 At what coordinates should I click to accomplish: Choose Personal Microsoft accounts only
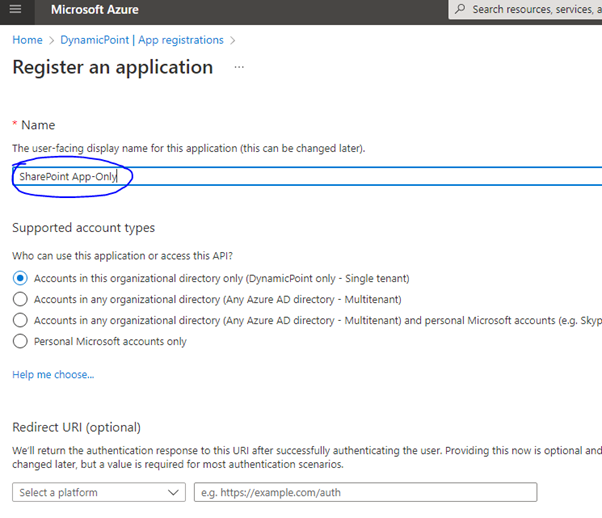pyautogui.click(x=20, y=341)
